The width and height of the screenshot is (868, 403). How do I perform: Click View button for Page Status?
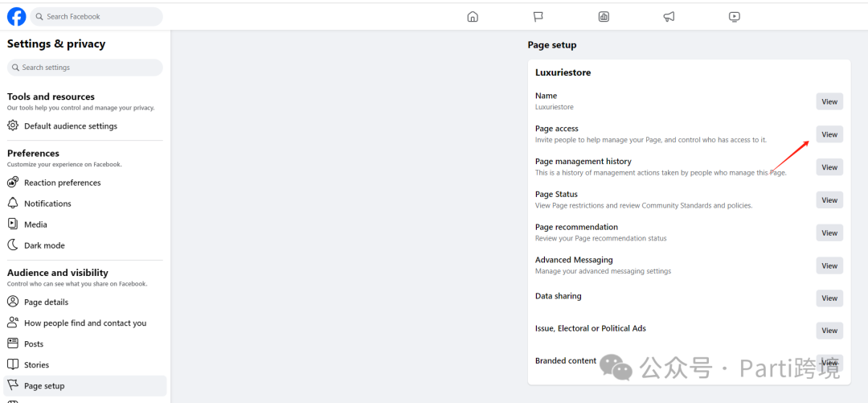(x=829, y=200)
